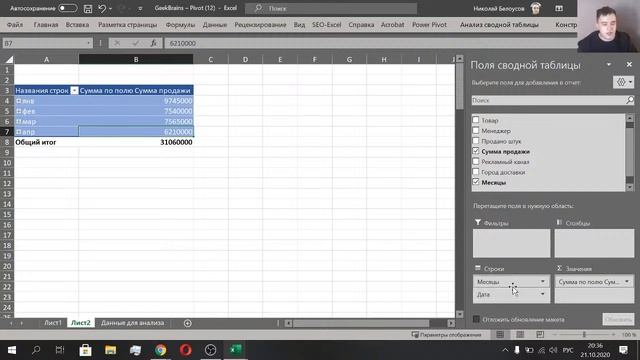The width and height of the screenshot is (640, 360).
Task: Click the Insert Function fx icon
Action: point(153,43)
